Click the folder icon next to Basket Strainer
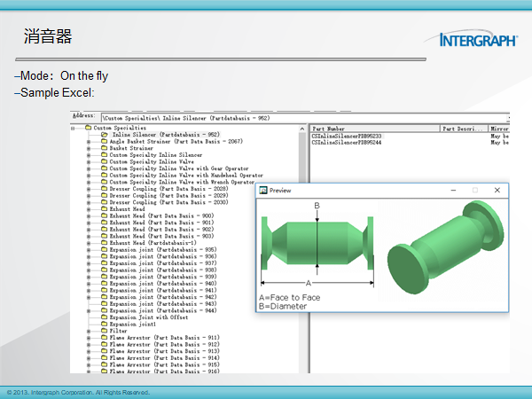This screenshot has width=532, height=399. coord(104,148)
